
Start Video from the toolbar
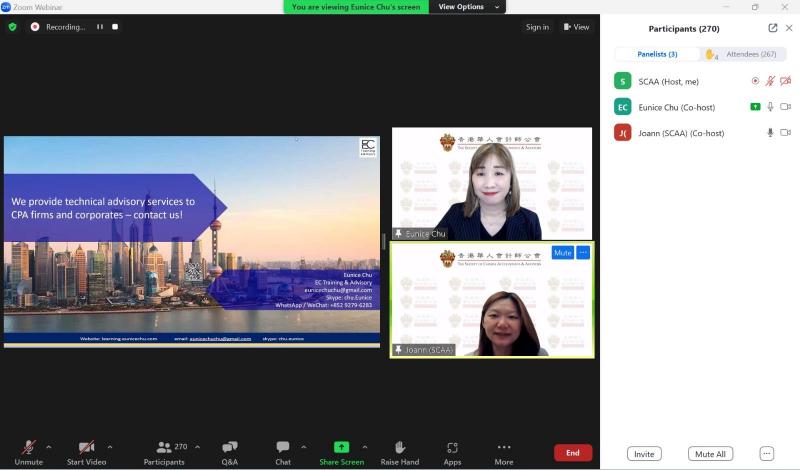click(86, 453)
